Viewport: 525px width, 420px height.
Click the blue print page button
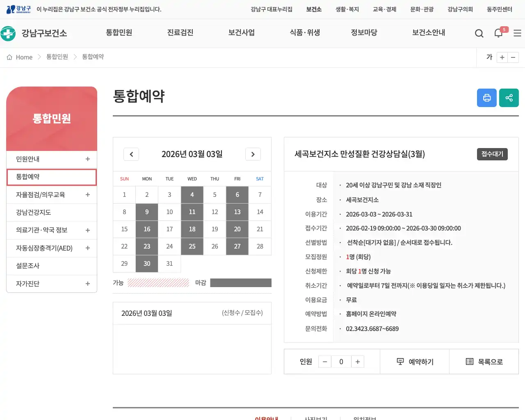(487, 98)
